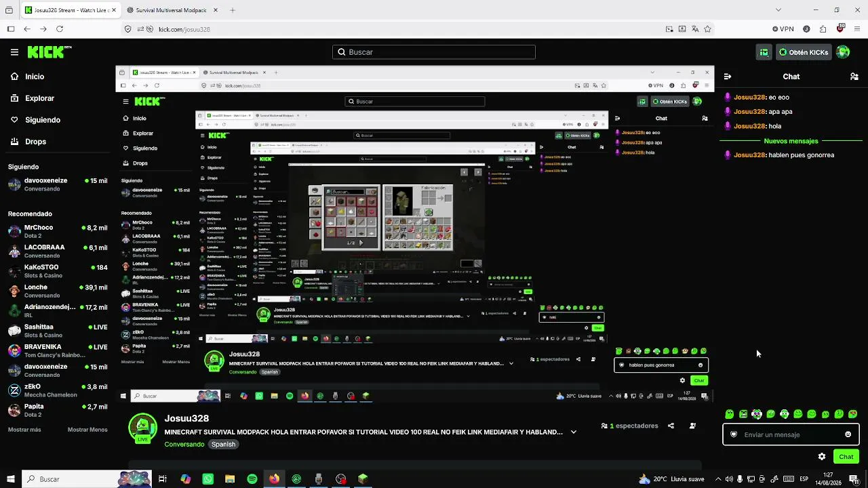
Task: Open Minecraft launcher in taskbar
Action: (363, 479)
